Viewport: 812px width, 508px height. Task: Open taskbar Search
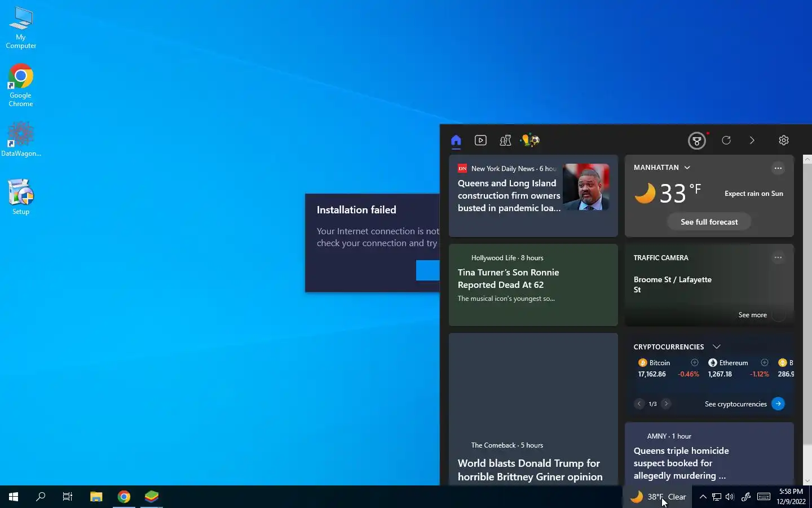point(41,497)
